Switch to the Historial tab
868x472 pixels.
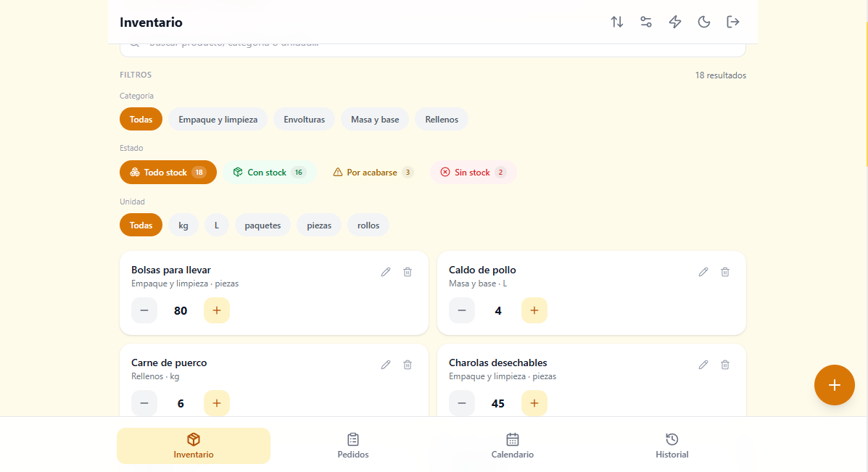point(672,446)
